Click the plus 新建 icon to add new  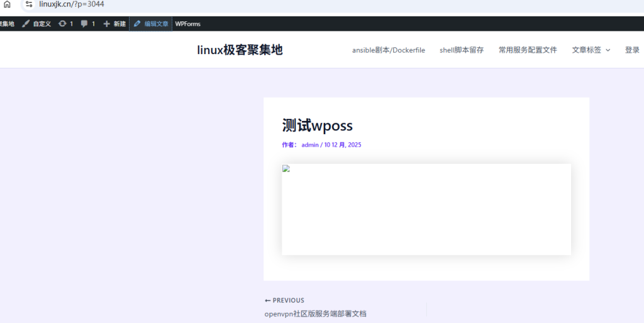tap(107, 24)
